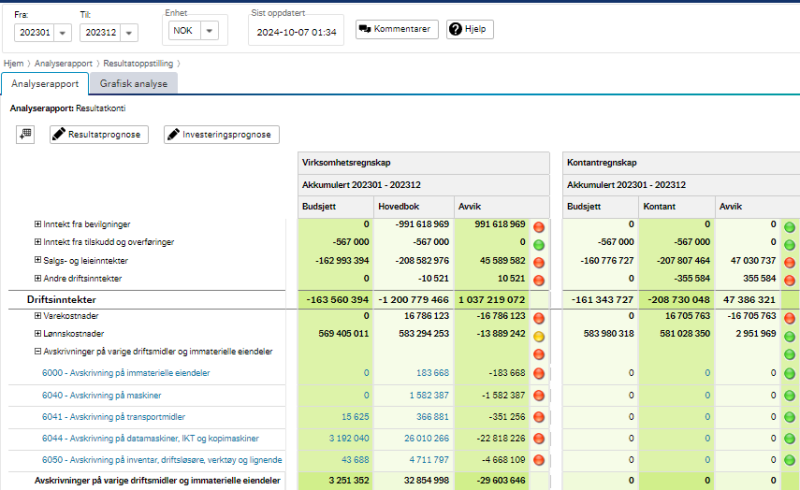Open account 6041 Avskrivning på transportmidler

click(x=113, y=416)
